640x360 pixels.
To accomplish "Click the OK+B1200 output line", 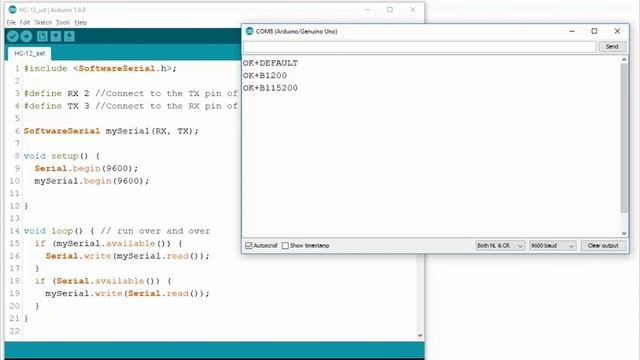I will click(x=265, y=76).
